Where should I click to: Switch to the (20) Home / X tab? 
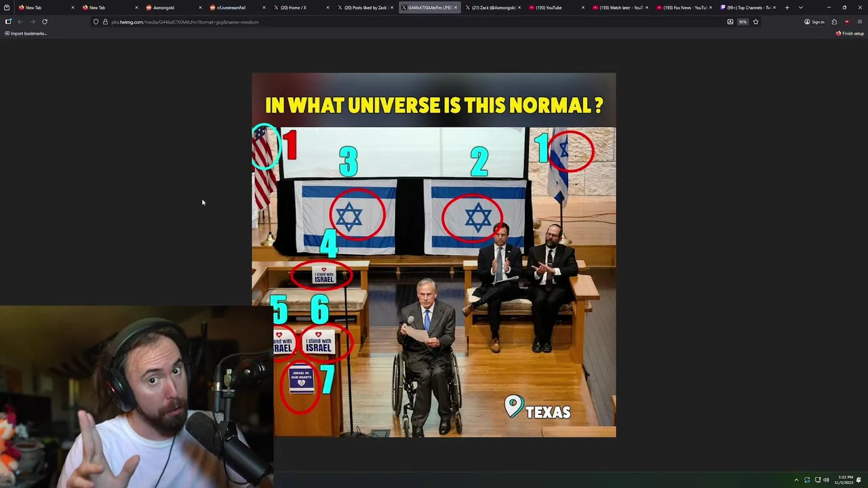click(300, 7)
